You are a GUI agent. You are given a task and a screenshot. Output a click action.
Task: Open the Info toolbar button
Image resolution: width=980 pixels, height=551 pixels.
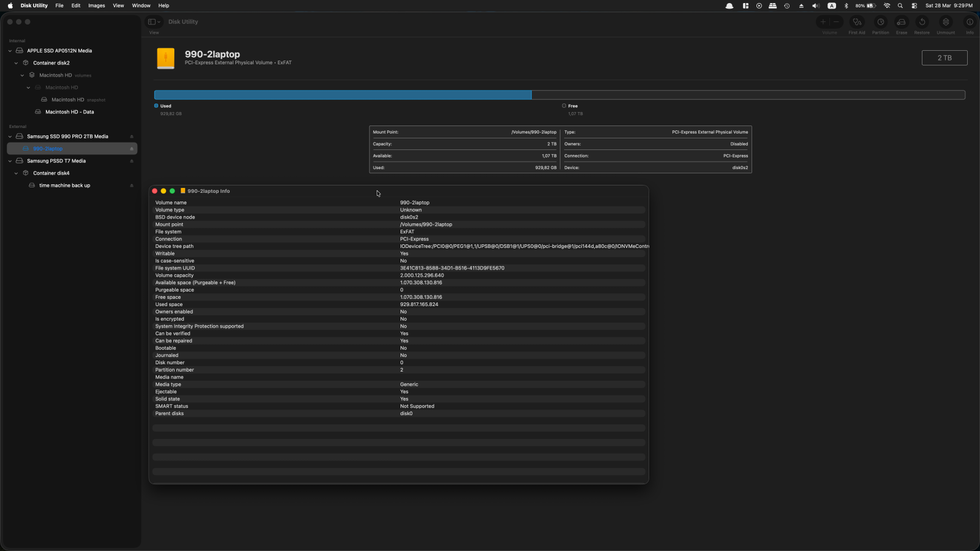(970, 23)
